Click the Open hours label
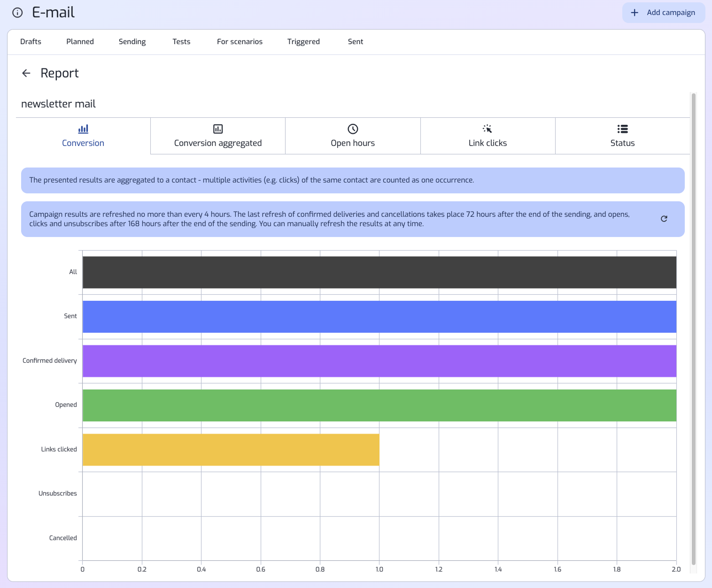This screenshot has height=588, width=712. [x=353, y=143]
